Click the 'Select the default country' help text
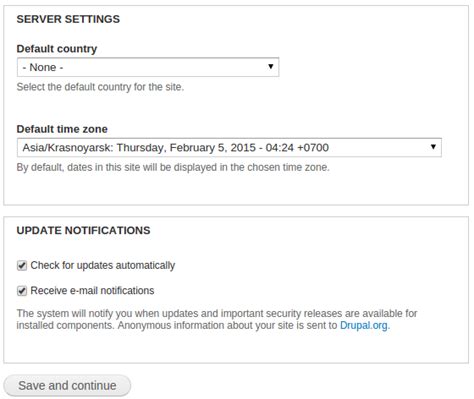Screen dimensions: 474x399 (x=100, y=87)
